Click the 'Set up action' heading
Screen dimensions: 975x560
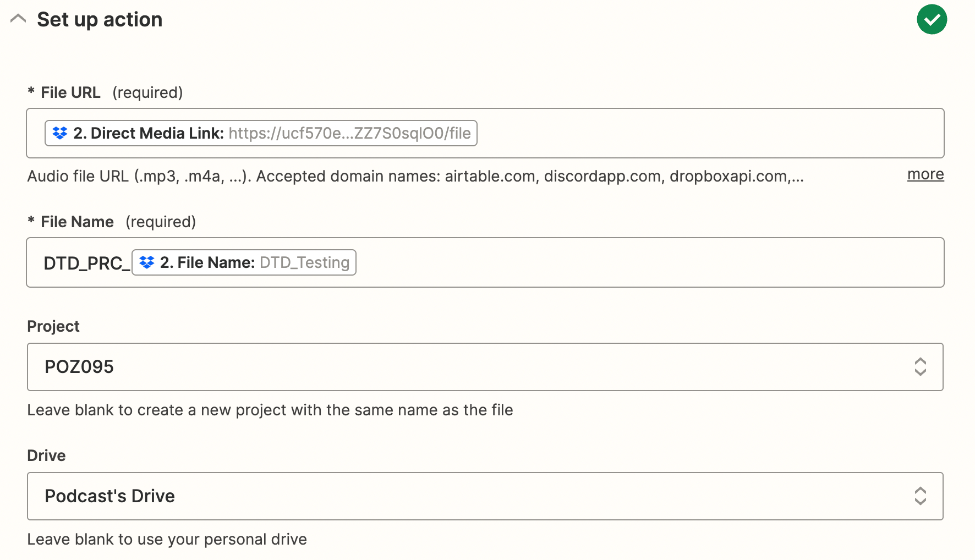[100, 20]
